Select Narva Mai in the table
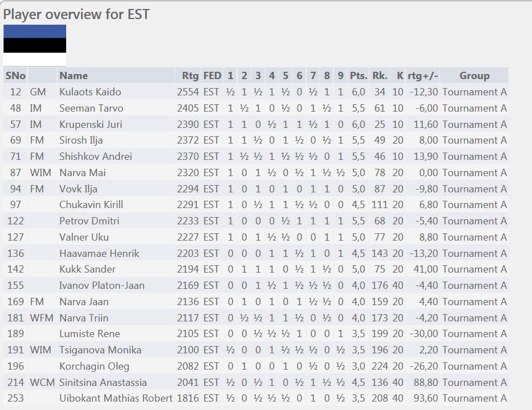532x410 pixels. coord(82,173)
